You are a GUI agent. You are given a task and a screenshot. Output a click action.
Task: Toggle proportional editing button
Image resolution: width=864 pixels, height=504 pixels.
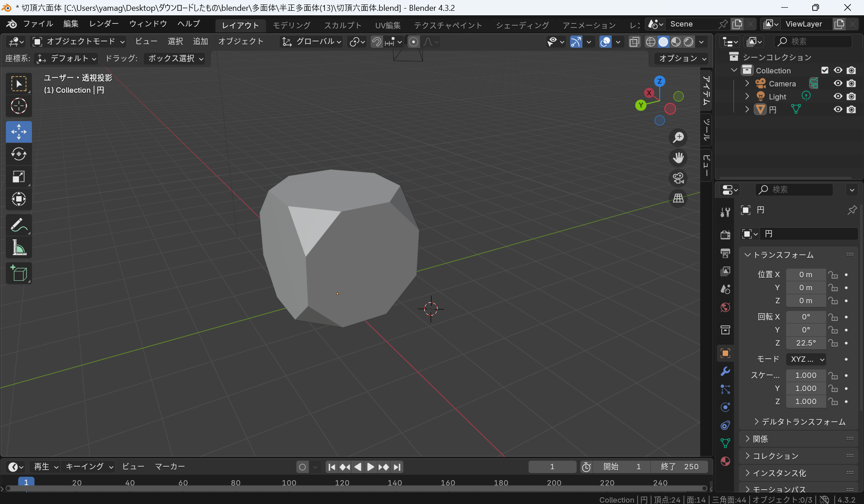point(414,42)
